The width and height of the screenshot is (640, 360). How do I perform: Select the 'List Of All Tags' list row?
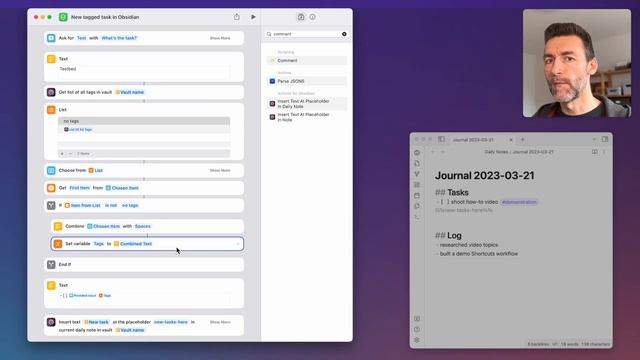click(144, 129)
